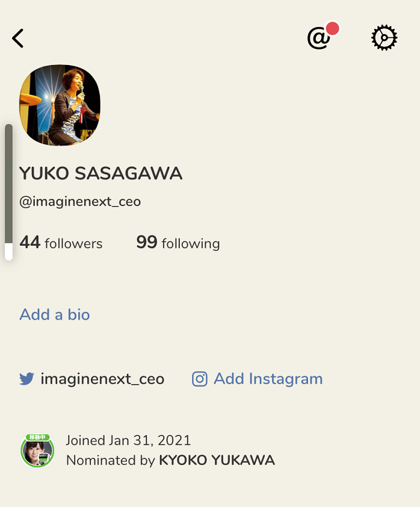The width and height of the screenshot is (420, 507).
Task: View the 99 following list
Action: point(178,243)
